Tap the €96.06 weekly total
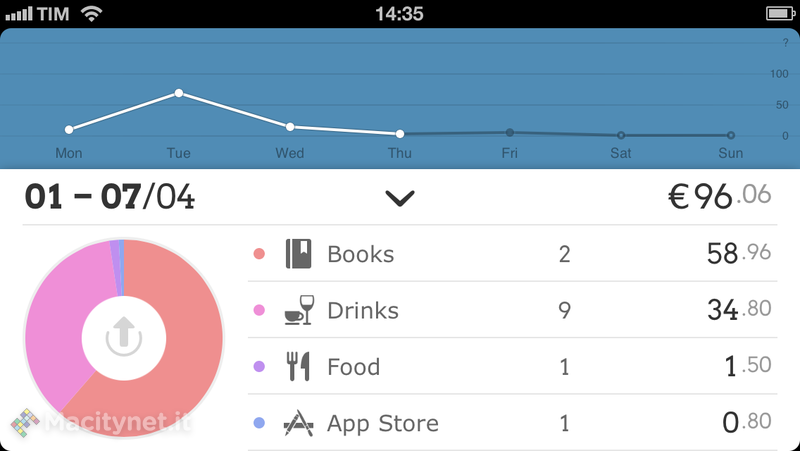This screenshot has height=451, width=800. pos(720,196)
